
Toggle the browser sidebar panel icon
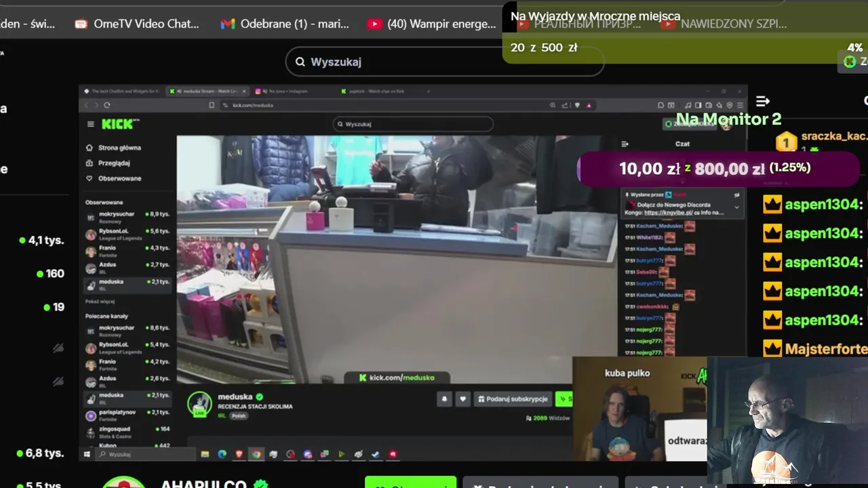(698, 105)
